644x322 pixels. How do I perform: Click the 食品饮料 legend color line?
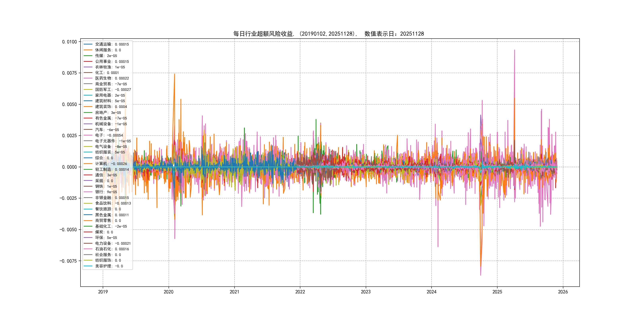[x=88, y=203]
